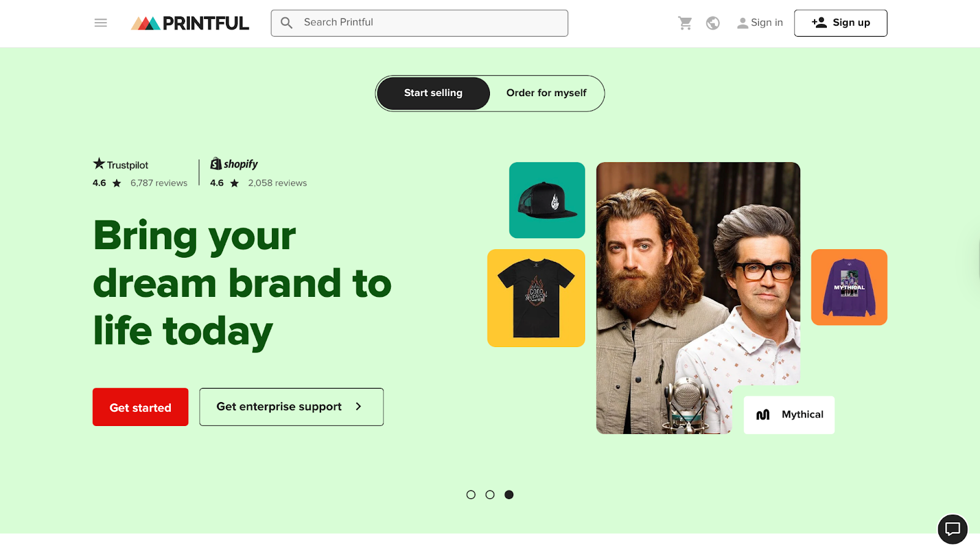This screenshot has height=546, width=980.
Task: Switch to the Order for myself tab
Action: [546, 93]
